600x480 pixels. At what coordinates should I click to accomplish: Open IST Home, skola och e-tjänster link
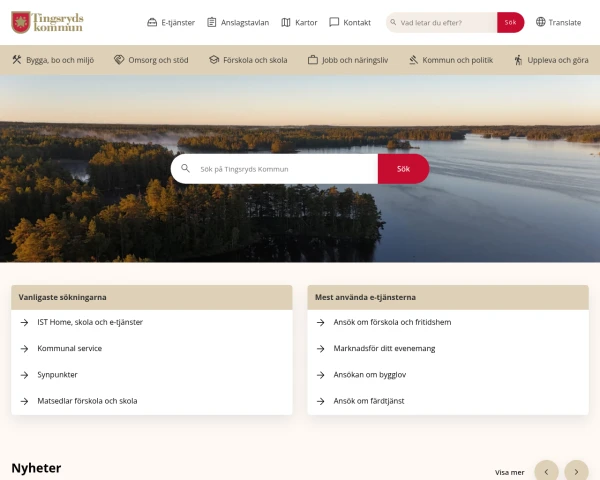point(90,322)
